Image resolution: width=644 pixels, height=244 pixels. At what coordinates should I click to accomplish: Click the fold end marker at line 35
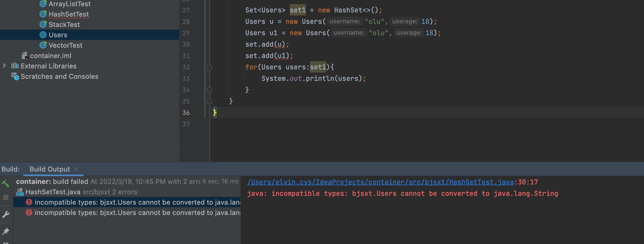tap(210, 101)
